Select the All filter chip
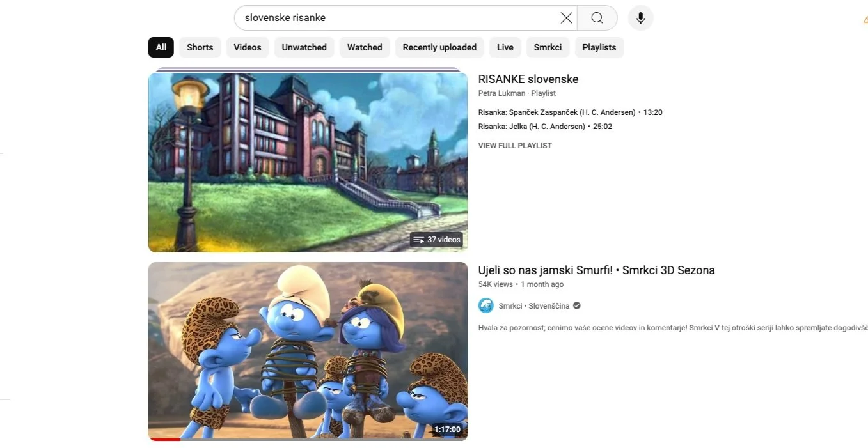 click(161, 47)
